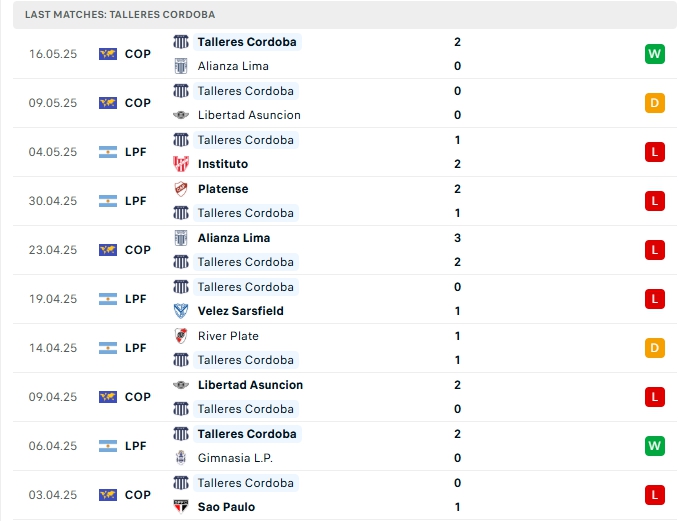
Task: Click the Velez Sarsfield team crest
Action: click(x=181, y=311)
